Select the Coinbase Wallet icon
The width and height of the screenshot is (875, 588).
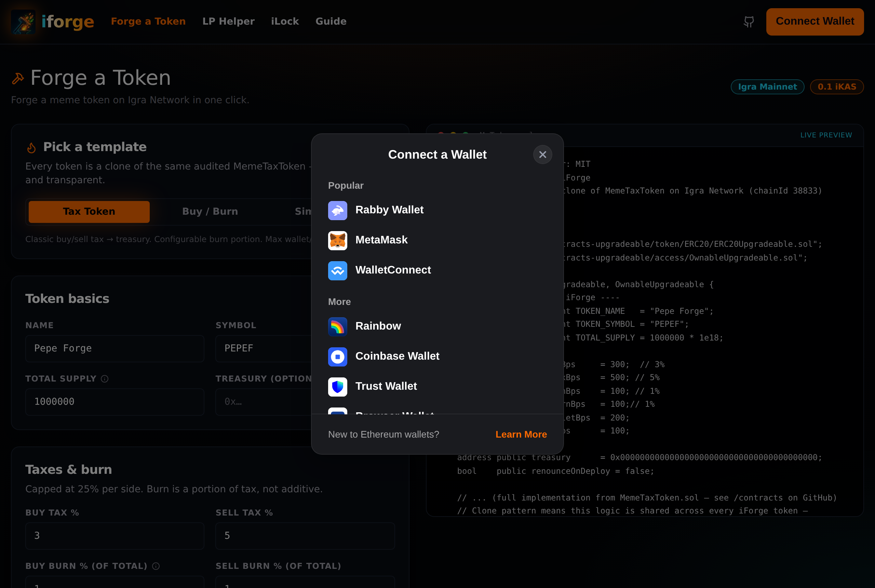337,357
